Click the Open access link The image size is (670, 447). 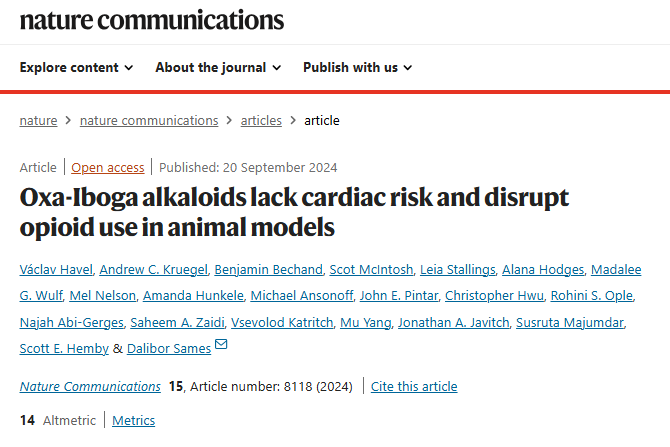tap(108, 168)
